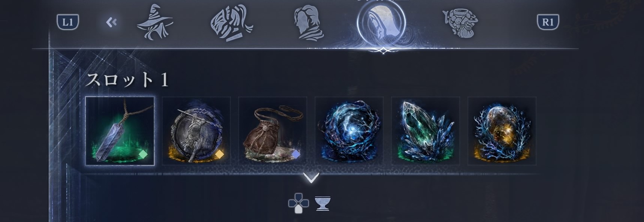Open the side-profile hooded character tab
Screen dimensions: 644x222
click(x=309, y=22)
